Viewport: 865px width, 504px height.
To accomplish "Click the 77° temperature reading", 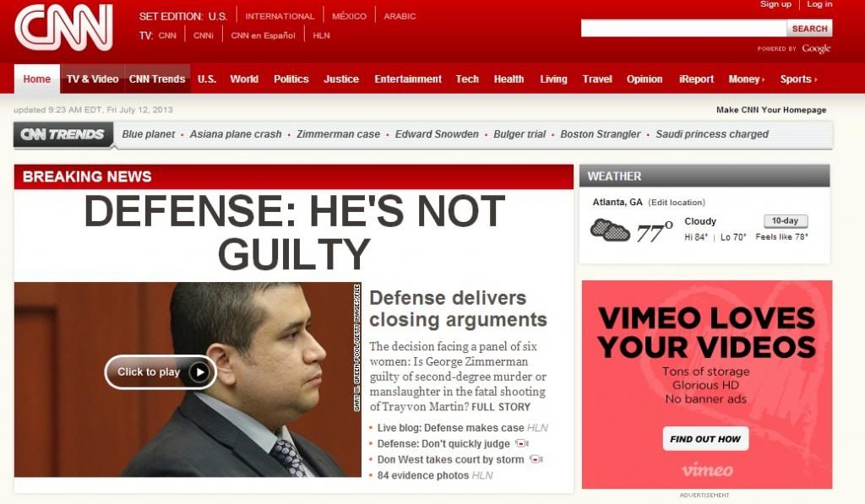I will (655, 231).
